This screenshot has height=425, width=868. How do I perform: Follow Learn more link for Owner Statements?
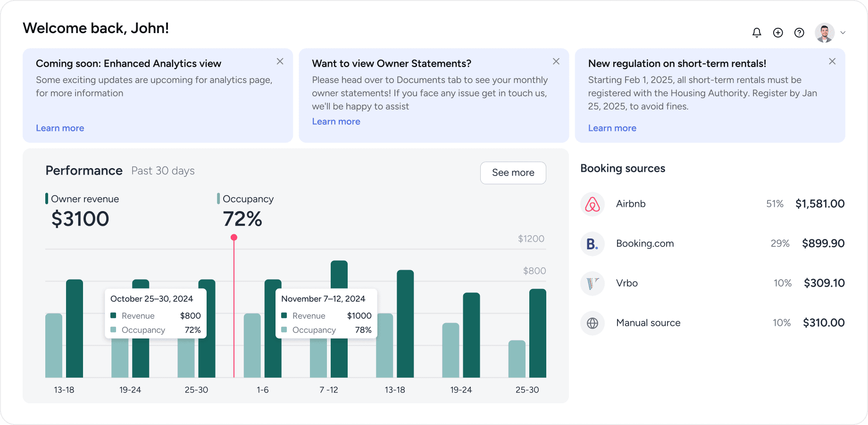pyautogui.click(x=336, y=121)
